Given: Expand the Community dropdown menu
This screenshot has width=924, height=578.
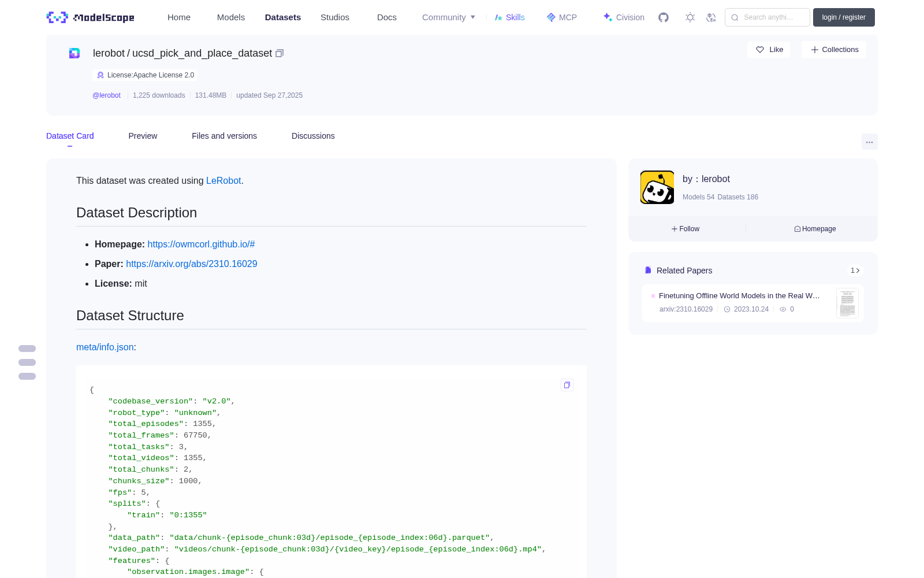Looking at the screenshot, I should tap(449, 17).
